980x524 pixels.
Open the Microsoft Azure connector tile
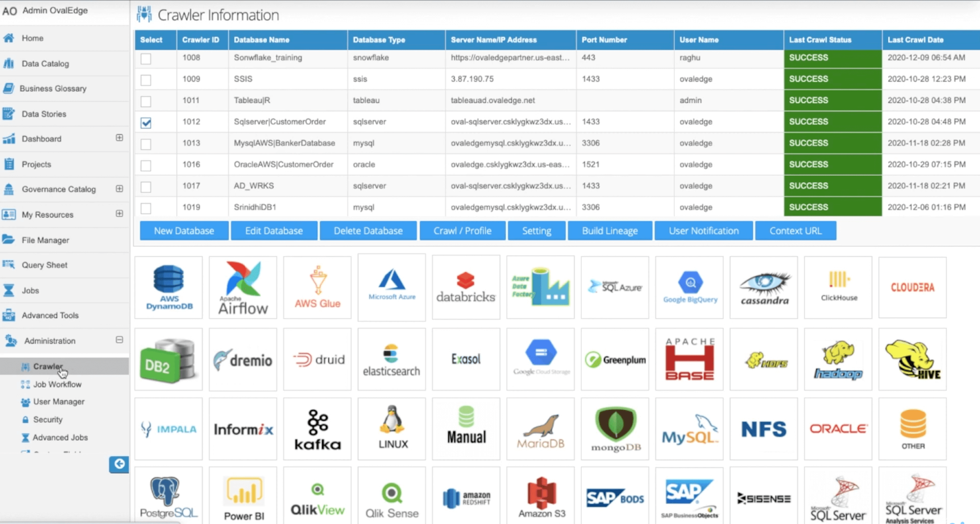[392, 287]
